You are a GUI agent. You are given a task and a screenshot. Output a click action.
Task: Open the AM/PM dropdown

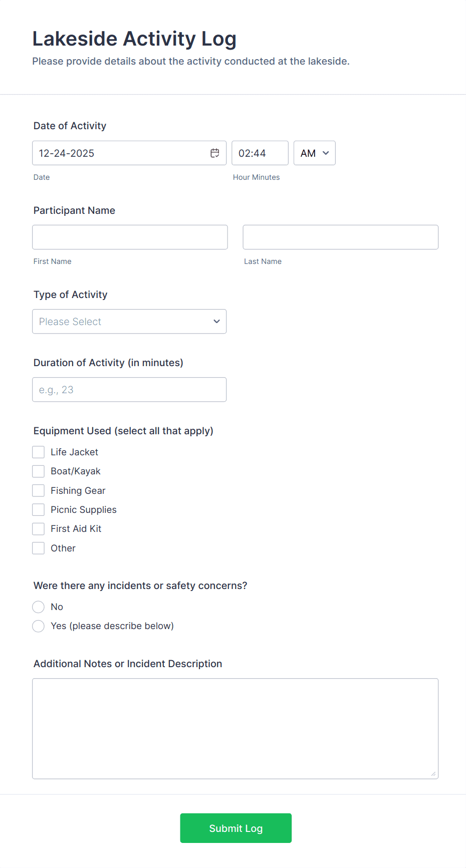(x=314, y=153)
